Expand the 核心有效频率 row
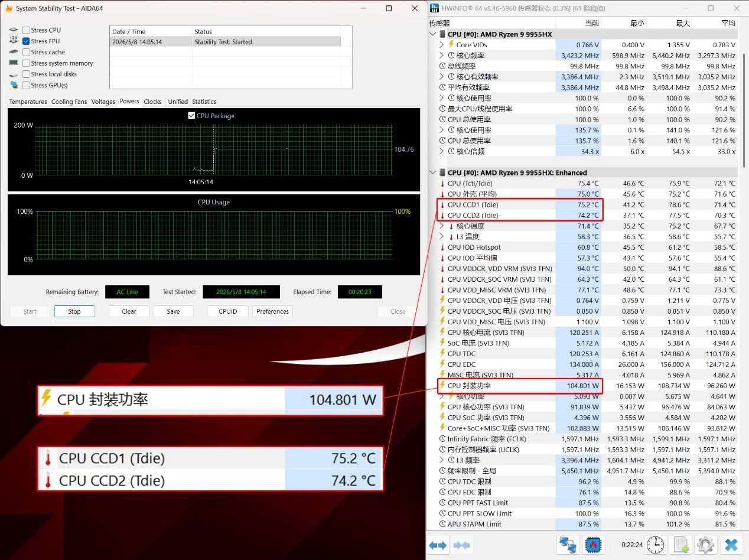The height and width of the screenshot is (560, 749). point(442,77)
